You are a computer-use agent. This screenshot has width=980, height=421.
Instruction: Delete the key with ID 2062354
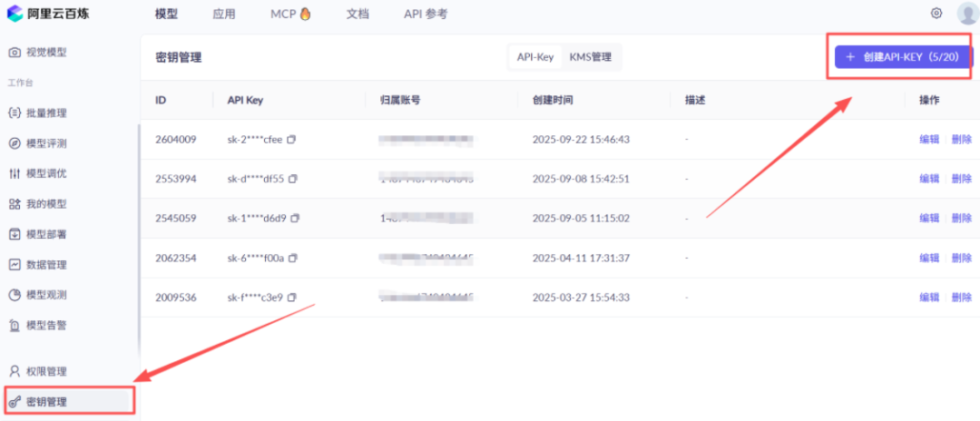pos(962,258)
